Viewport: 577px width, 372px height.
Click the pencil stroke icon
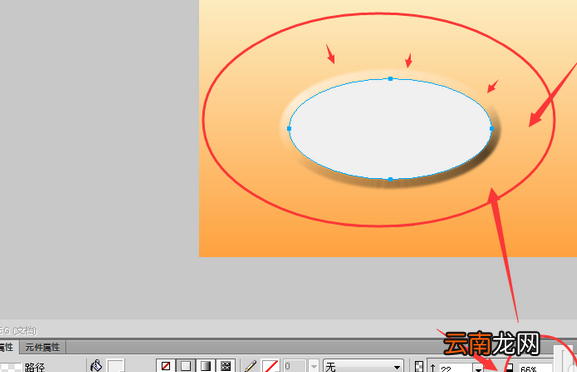pyautogui.click(x=250, y=366)
